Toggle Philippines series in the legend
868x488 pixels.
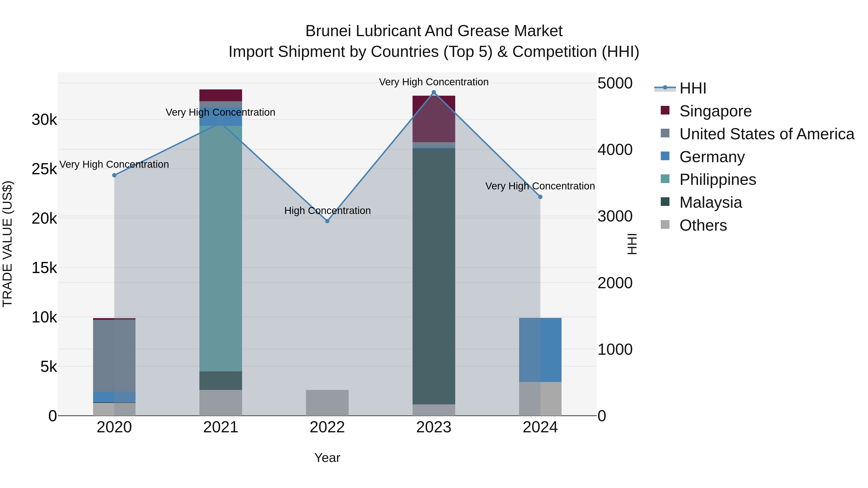708,180
